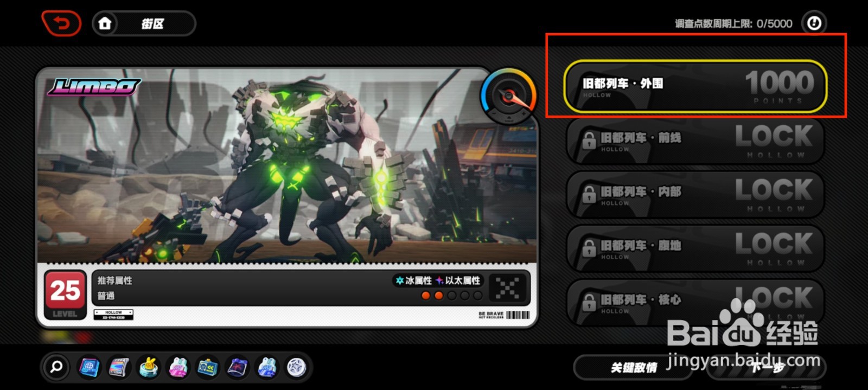Viewport: 868px width, 390px height.
Task: Select the locked 旧都列车·前线 stage
Action: click(695, 141)
